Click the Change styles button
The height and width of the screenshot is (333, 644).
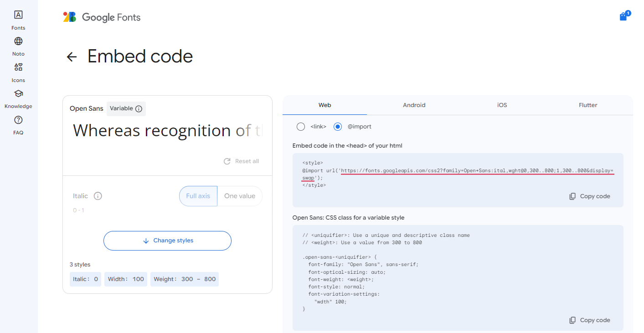(x=167, y=241)
